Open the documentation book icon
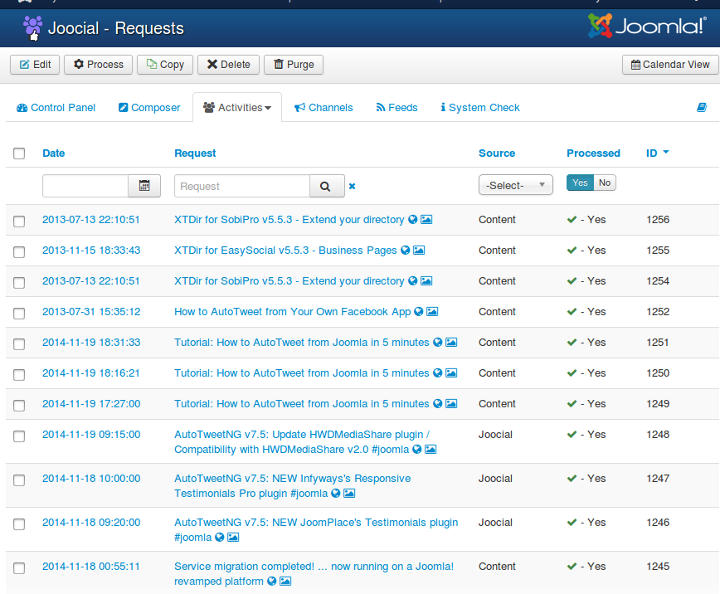720x594 pixels. (x=702, y=107)
